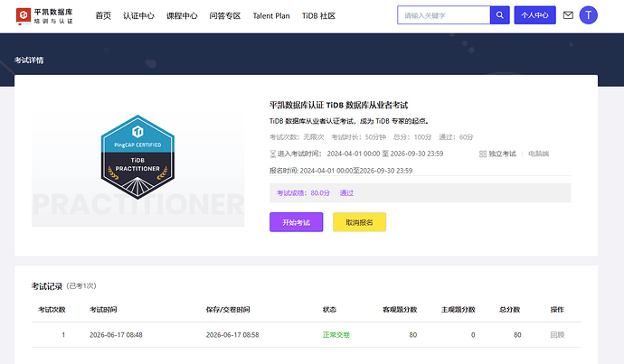The width and height of the screenshot is (624, 364).
Task: Click the TiDB Practitioner badge image
Action: 137,157
